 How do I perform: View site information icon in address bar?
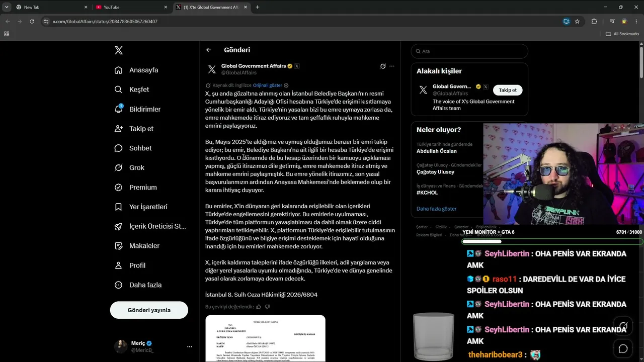tap(46, 22)
